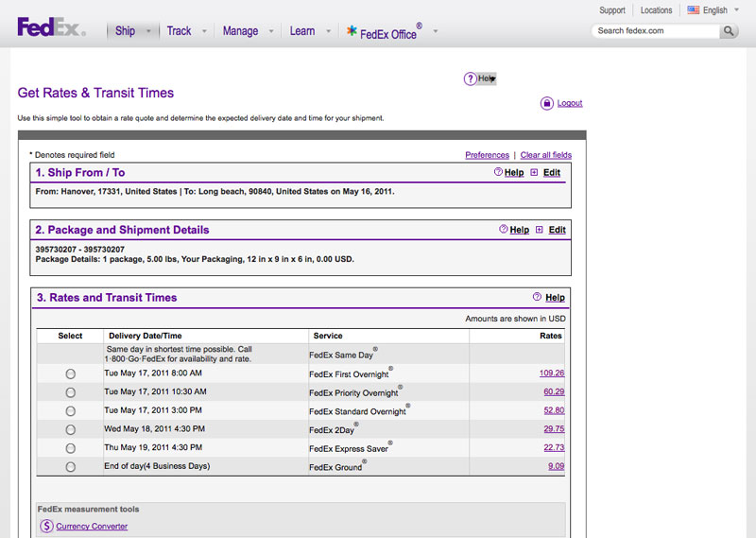
Task: Open the Preferences link
Action: pos(487,155)
